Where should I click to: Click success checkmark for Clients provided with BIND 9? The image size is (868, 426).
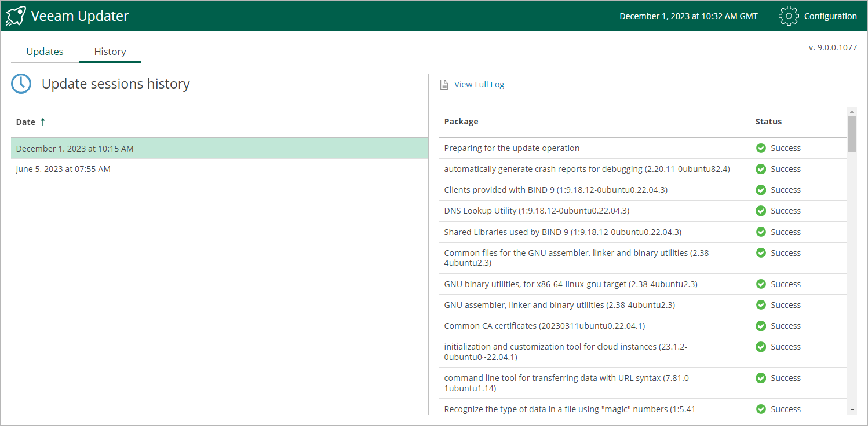[x=761, y=190]
